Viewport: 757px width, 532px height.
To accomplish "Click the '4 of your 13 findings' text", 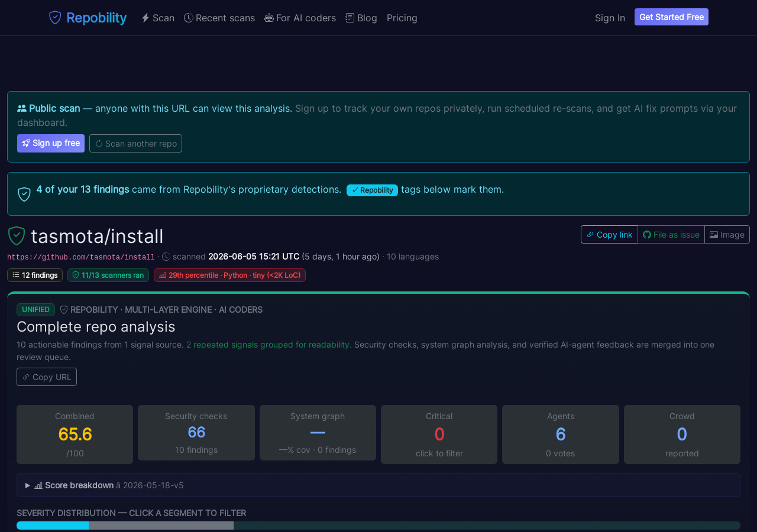I will (83, 189).
